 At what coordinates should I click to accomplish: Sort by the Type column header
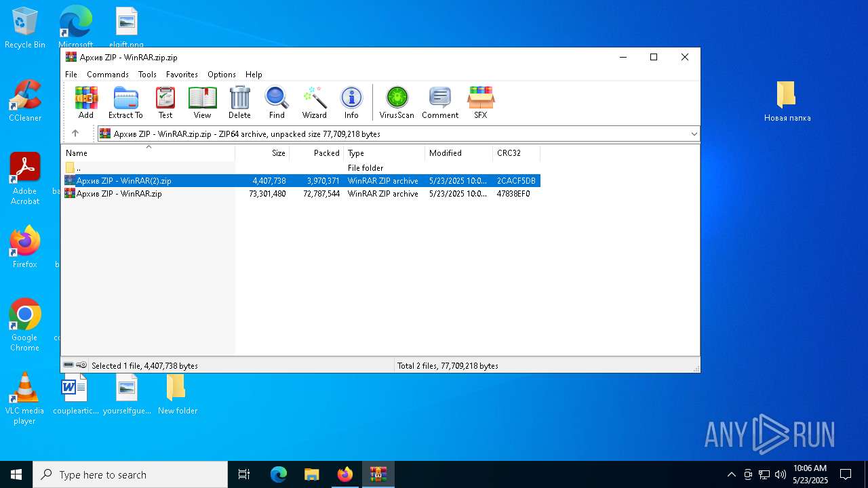coord(384,153)
